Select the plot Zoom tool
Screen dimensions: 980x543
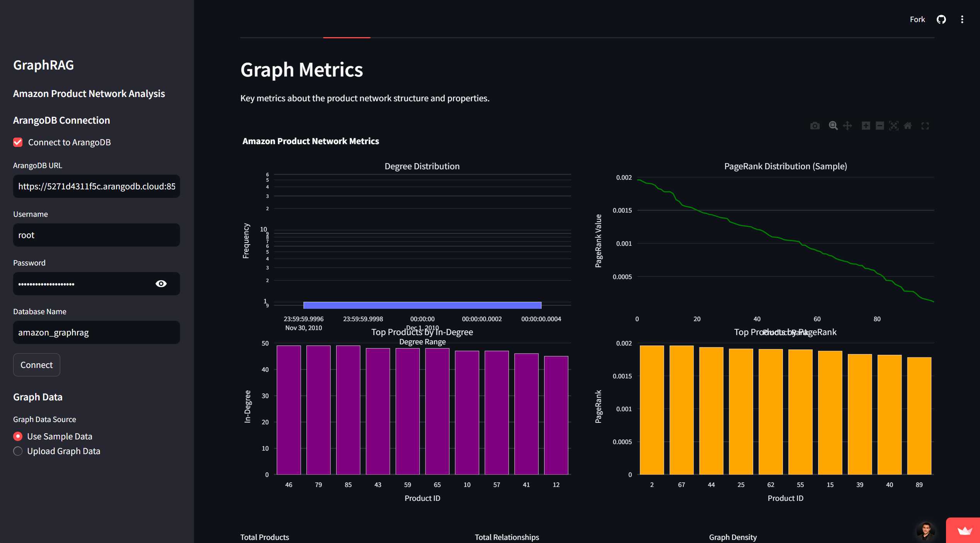coord(833,126)
